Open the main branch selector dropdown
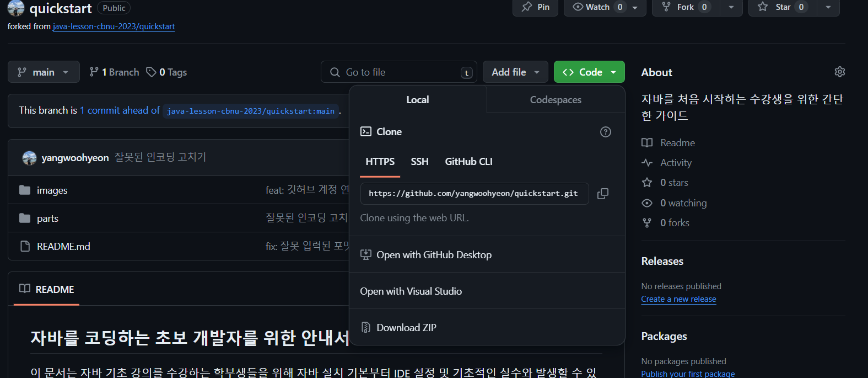This screenshot has height=378, width=868. point(44,72)
